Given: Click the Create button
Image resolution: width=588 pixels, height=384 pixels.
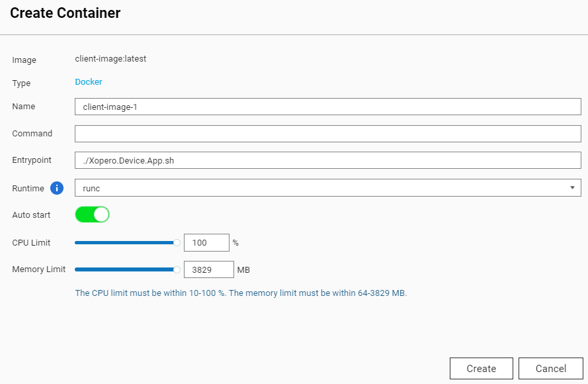Looking at the screenshot, I should pyautogui.click(x=481, y=368).
